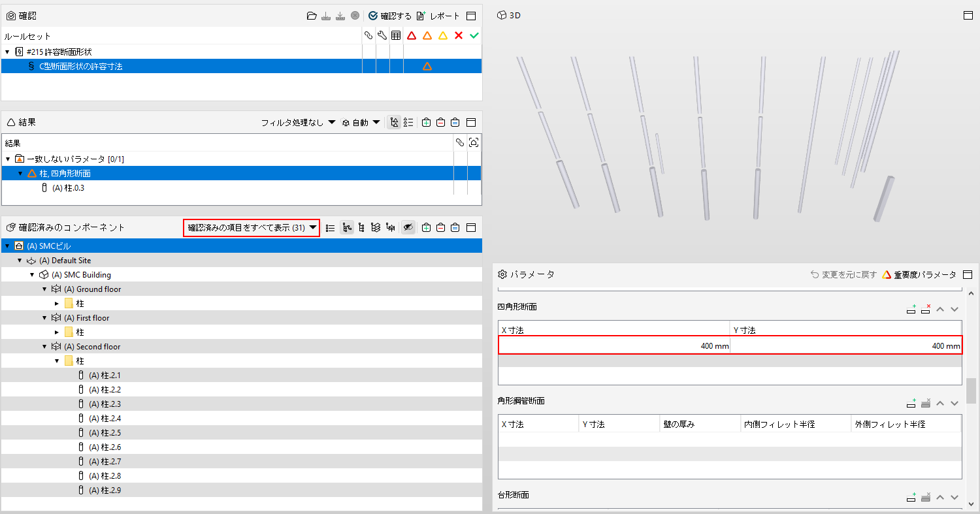Add checked components to selection basket
Image resolution: width=980 pixels, height=514 pixels.
tap(426, 228)
